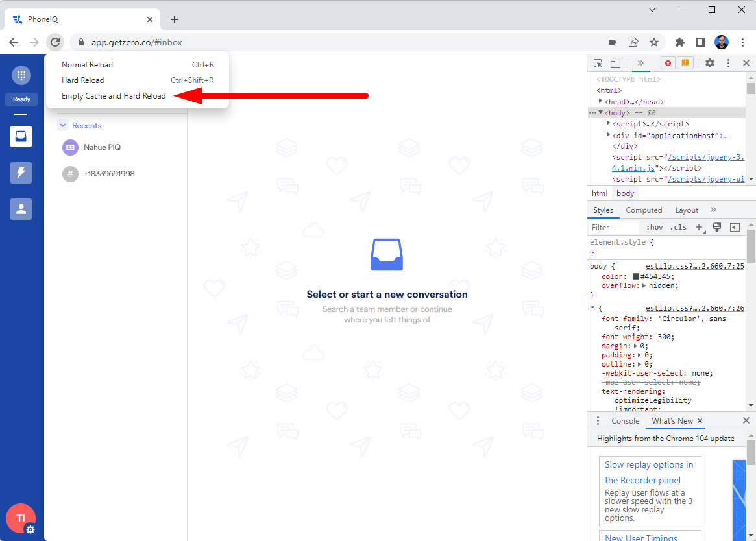Expand the applicationHost div node

pyautogui.click(x=608, y=135)
